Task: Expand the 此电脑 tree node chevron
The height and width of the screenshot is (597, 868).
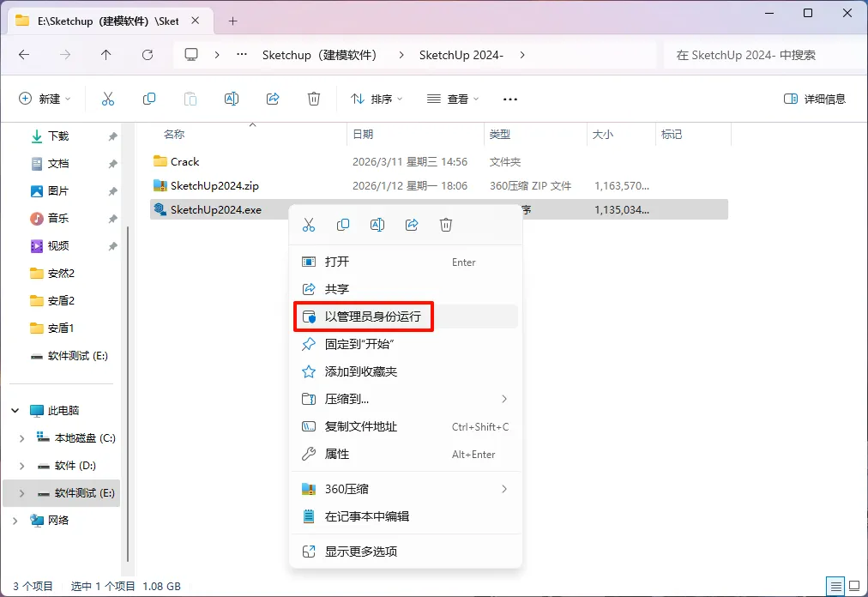Action: point(15,410)
